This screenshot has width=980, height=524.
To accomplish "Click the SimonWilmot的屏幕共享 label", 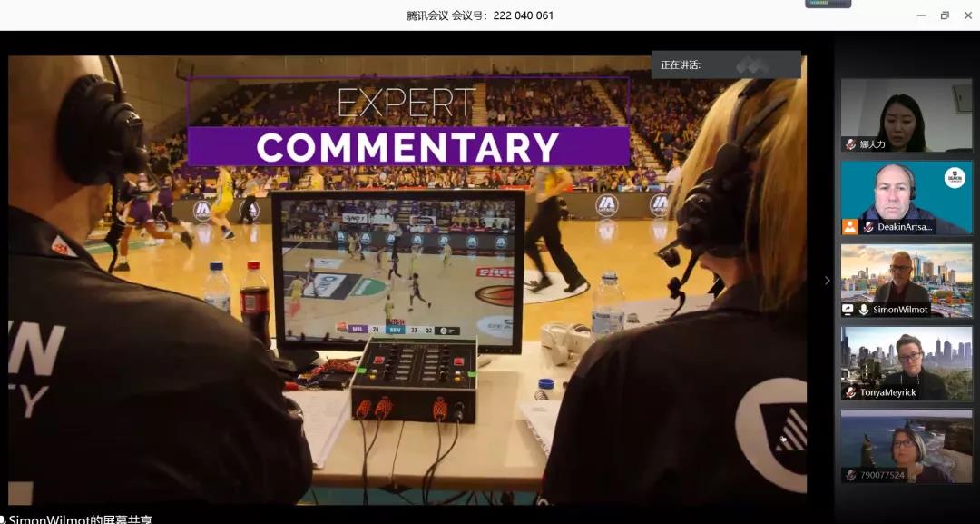I will click(x=80, y=519).
